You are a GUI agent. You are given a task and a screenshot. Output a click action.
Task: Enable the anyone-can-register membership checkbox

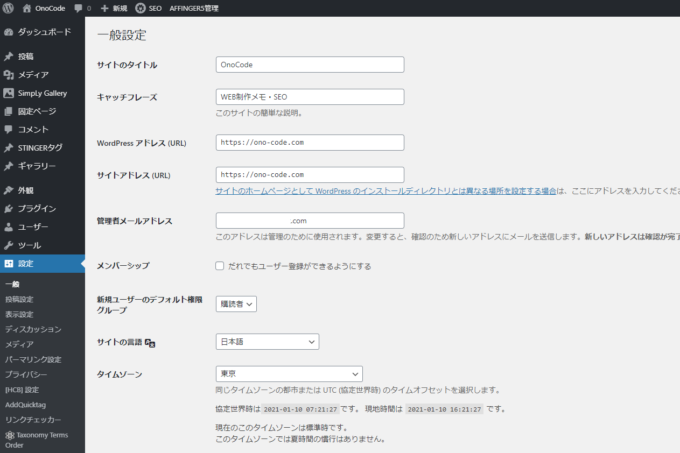point(220,266)
